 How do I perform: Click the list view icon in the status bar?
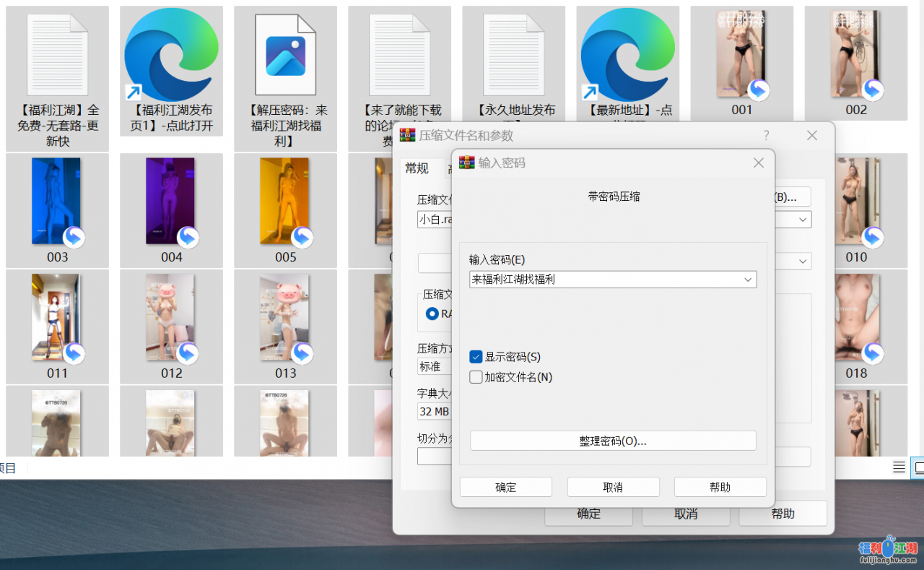[x=899, y=467]
